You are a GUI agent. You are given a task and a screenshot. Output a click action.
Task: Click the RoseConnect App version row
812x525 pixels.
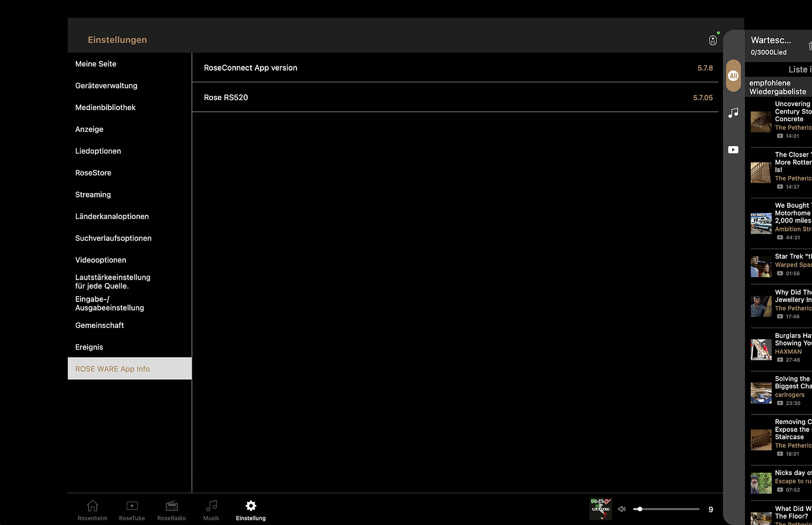(455, 68)
